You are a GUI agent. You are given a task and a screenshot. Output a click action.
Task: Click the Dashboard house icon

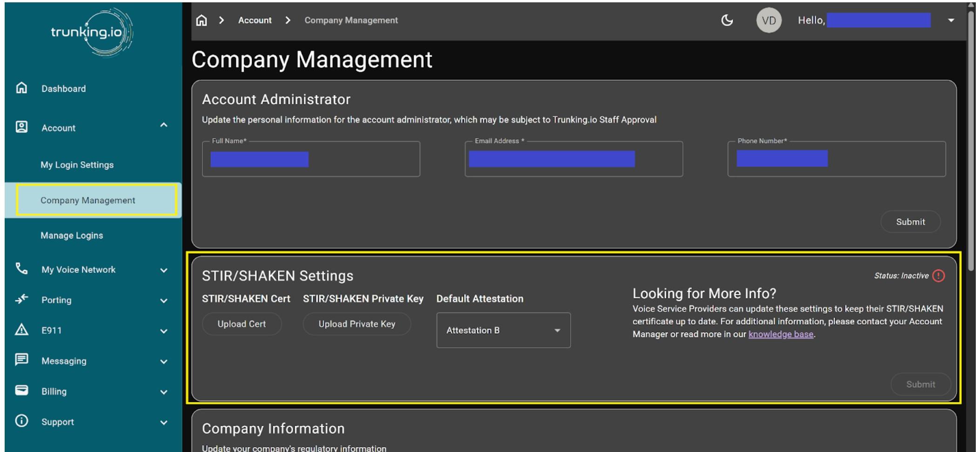coord(21,88)
